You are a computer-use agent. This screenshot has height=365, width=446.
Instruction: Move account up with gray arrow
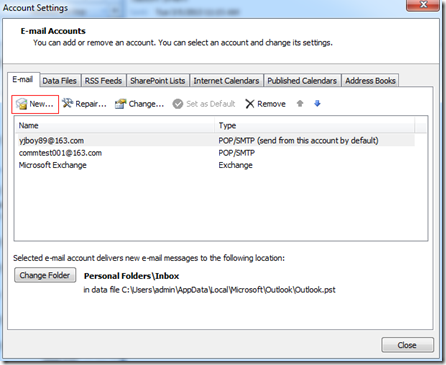[300, 104]
